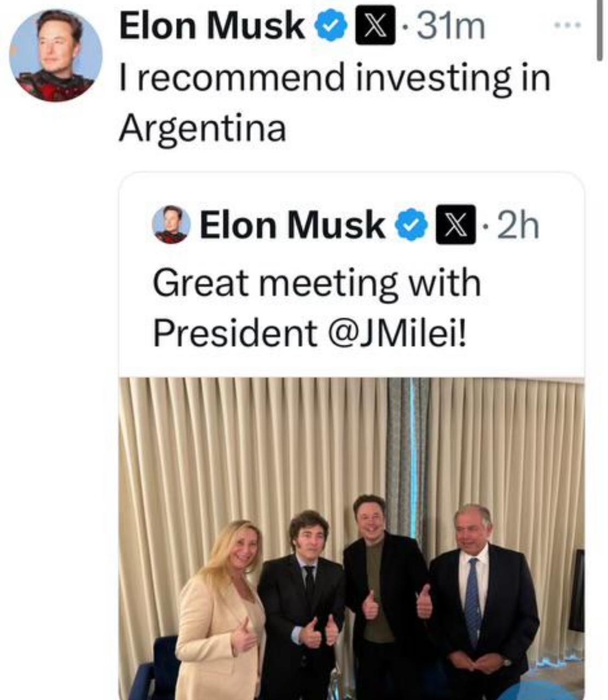
Task: Click the X affiliation badge beside 31m
Action: click(375, 27)
